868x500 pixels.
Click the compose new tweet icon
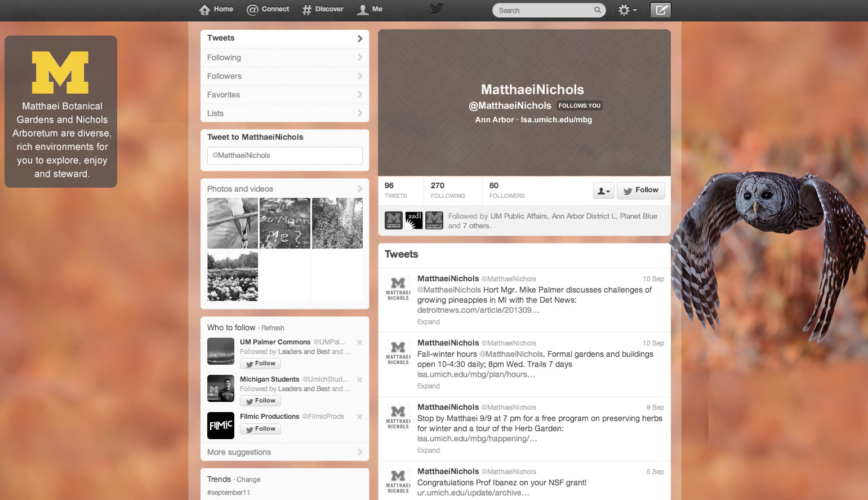[661, 10]
